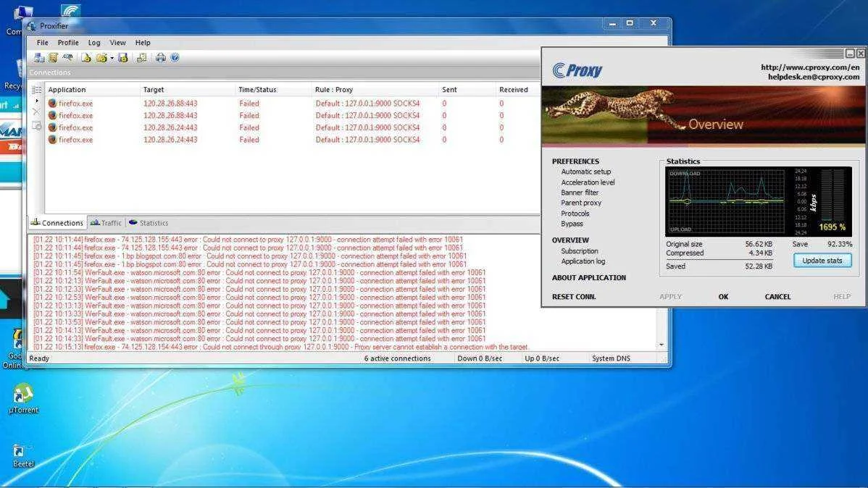Open the Profile menu
868x488 pixels.
(68, 43)
